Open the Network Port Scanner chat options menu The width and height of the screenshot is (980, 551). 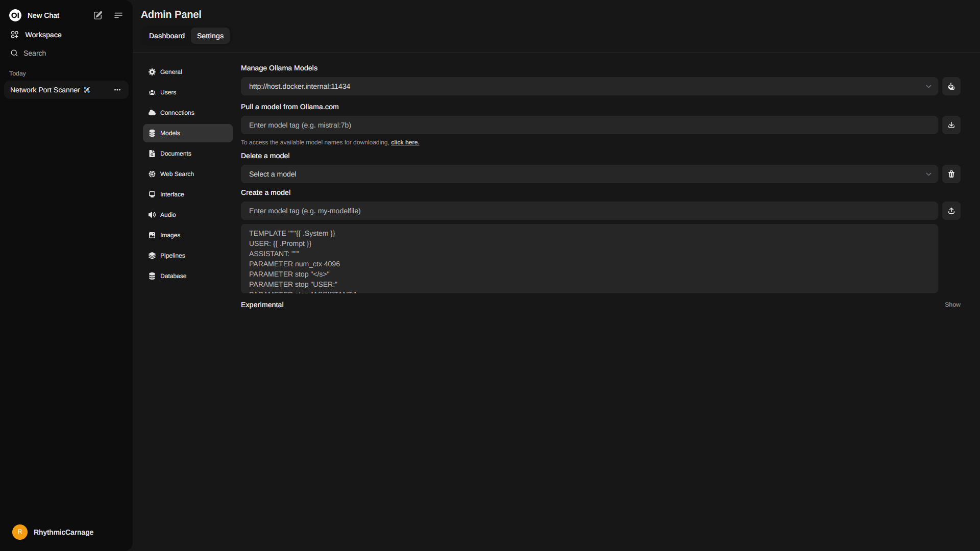[x=117, y=90]
